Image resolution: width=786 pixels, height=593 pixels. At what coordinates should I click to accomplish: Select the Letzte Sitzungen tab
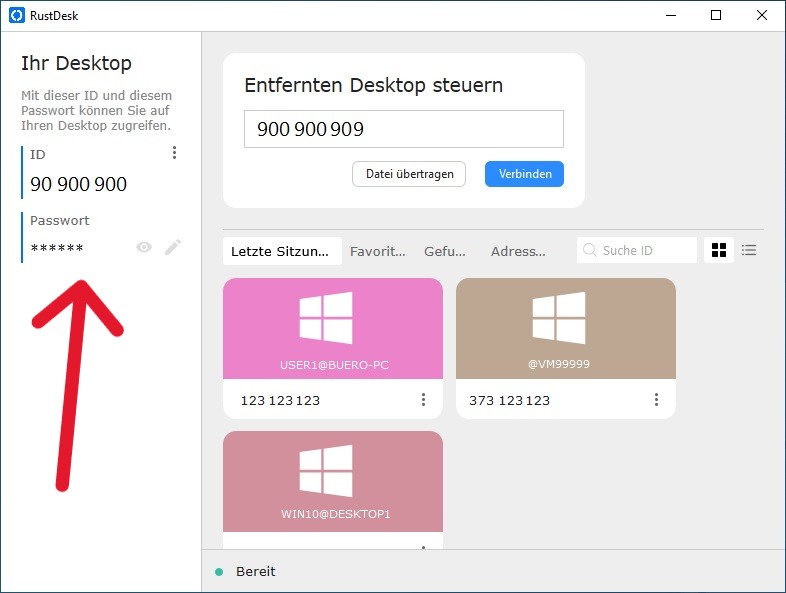click(x=282, y=251)
